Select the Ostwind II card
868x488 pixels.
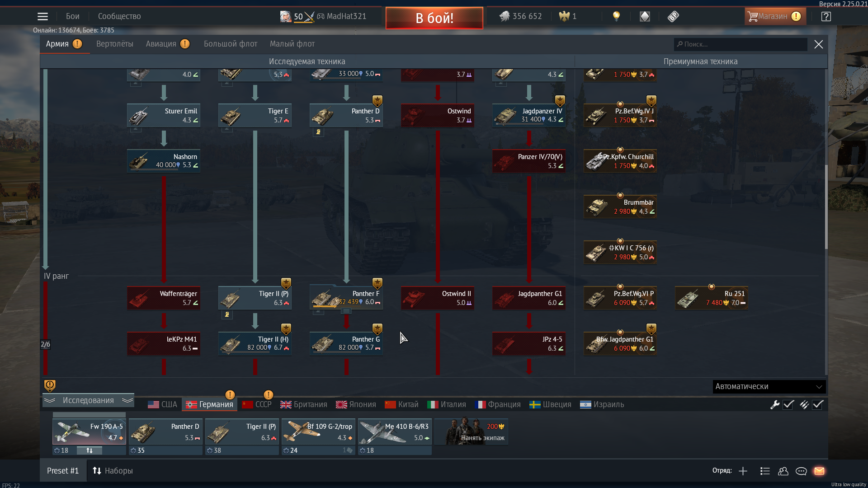click(x=438, y=298)
